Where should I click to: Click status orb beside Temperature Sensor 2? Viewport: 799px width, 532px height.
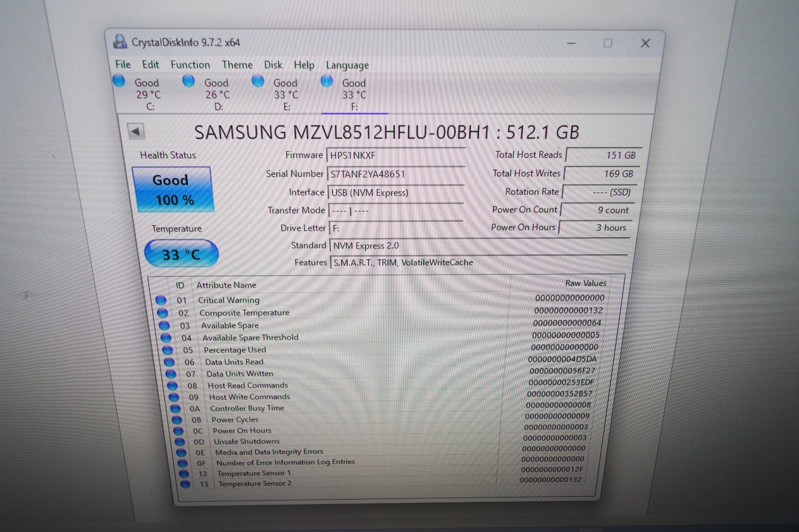tap(185, 484)
